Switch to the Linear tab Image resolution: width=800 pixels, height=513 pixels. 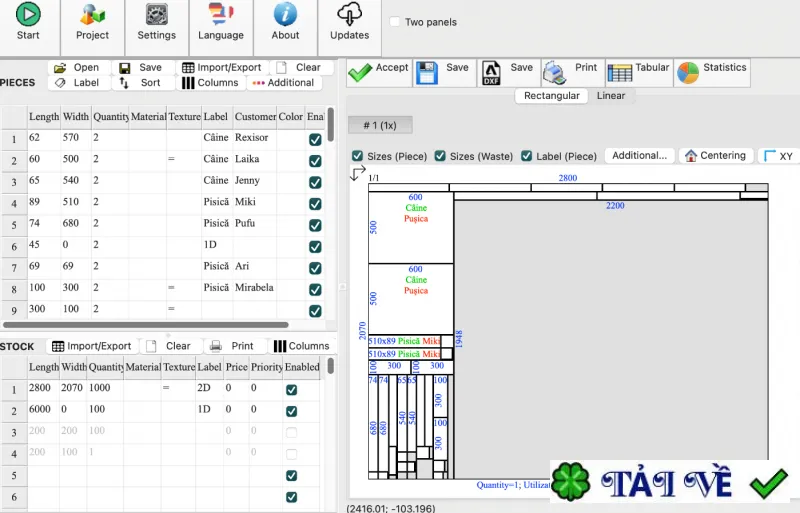(x=611, y=96)
